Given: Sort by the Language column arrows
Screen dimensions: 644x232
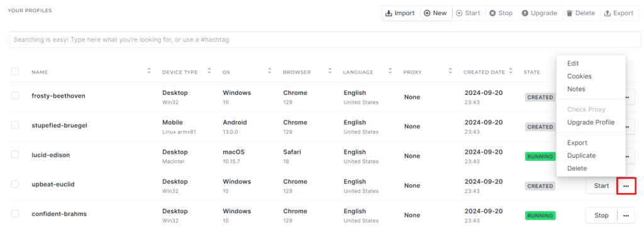Looking at the screenshot, I should [x=390, y=71].
